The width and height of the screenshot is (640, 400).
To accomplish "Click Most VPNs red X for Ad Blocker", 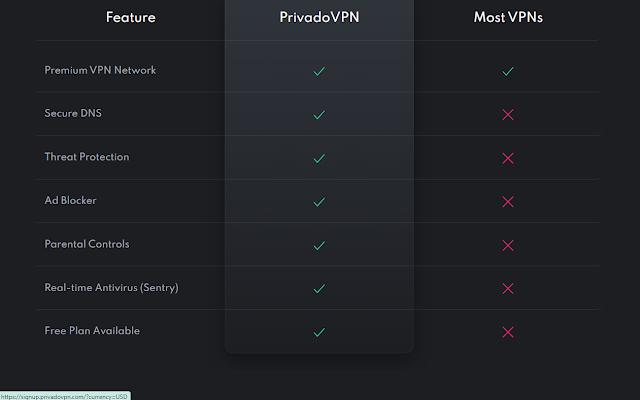I will click(x=508, y=202).
